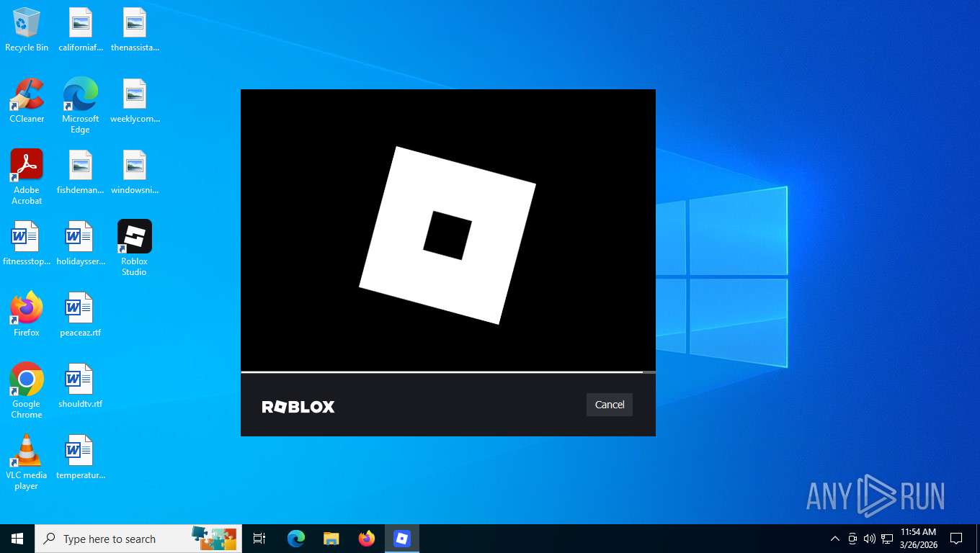The width and height of the screenshot is (980, 553).
Task: Select the Adobe Acrobat desktop shortcut
Action: tap(27, 177)
